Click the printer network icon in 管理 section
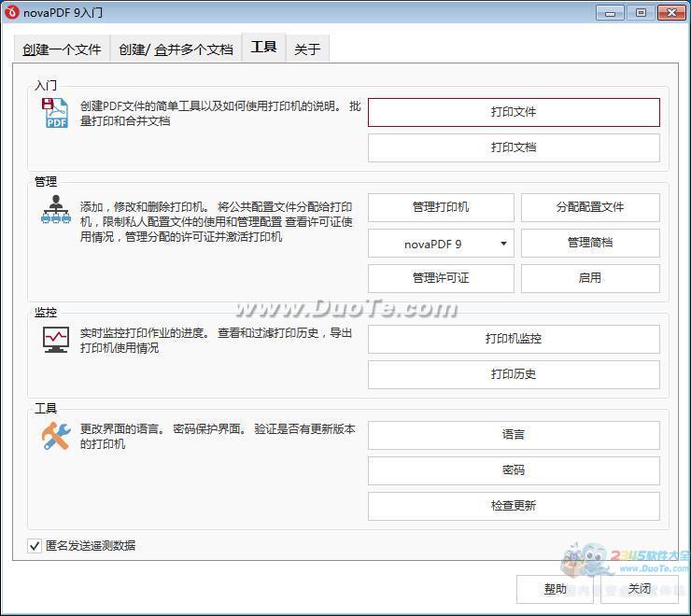The image size is (691, 616). pyautogui.click(x=55, y=210)
